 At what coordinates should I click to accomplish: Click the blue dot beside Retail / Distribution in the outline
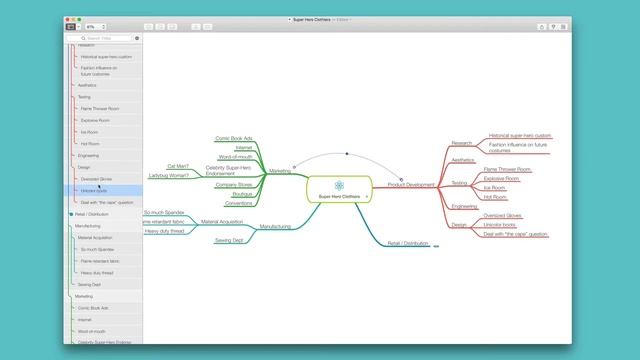point(71,214)
